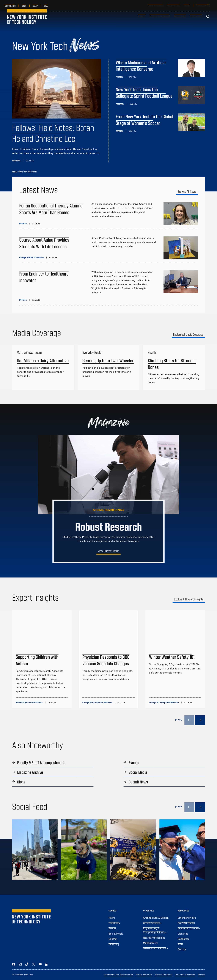Screen dimensions: 217x980
Task: Click the Sprint Football League logos thumbnail
Action: (x=192, y=95)
